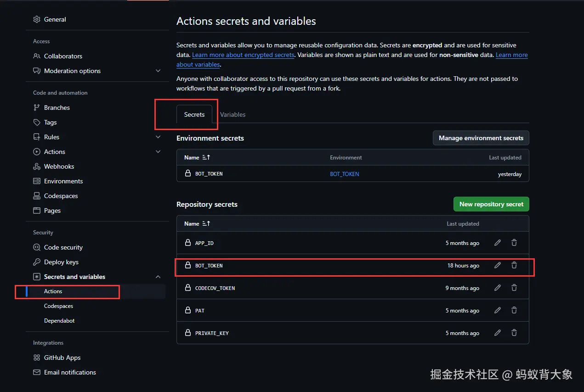Sort repository secrets by Name column

point(197,224)
